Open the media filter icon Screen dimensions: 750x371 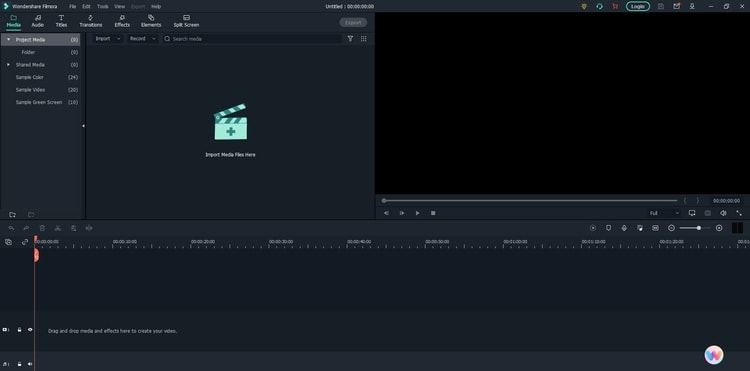[x=350, y=39]
